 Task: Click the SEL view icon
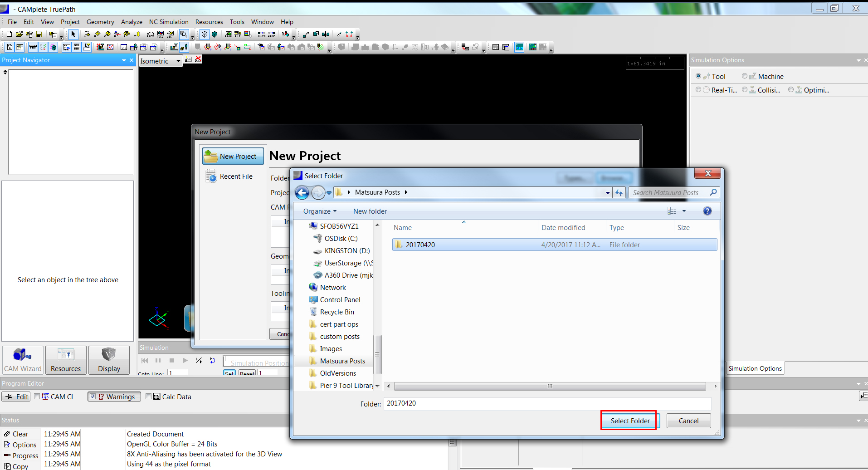click(x=171, y=34)
